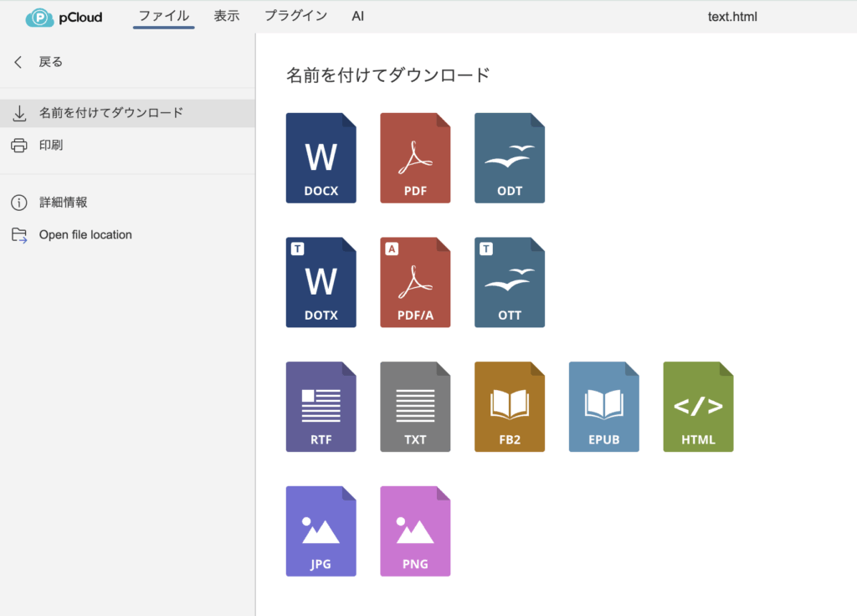Save the file as RTF

tap(321, 407)
